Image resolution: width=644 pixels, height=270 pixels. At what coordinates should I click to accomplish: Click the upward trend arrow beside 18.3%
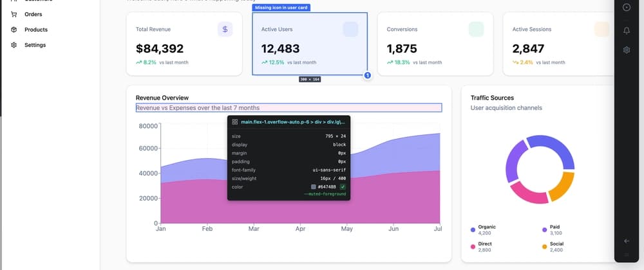point(390,62)
